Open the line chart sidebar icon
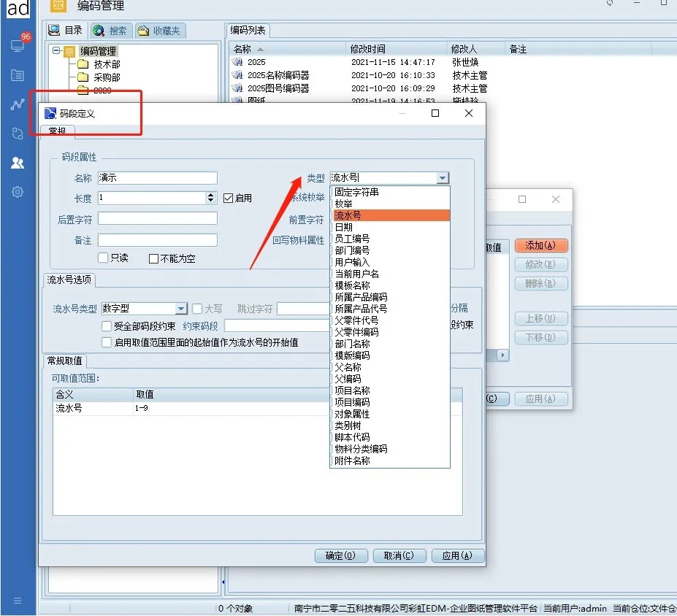677x616 pixels. click(x=18, y=104)
